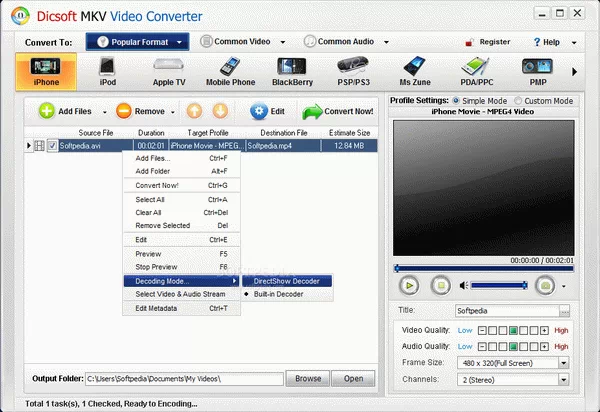Select the iPhone device profile icon
Viewport: 600px width, 412px height.
click(46, 72)
